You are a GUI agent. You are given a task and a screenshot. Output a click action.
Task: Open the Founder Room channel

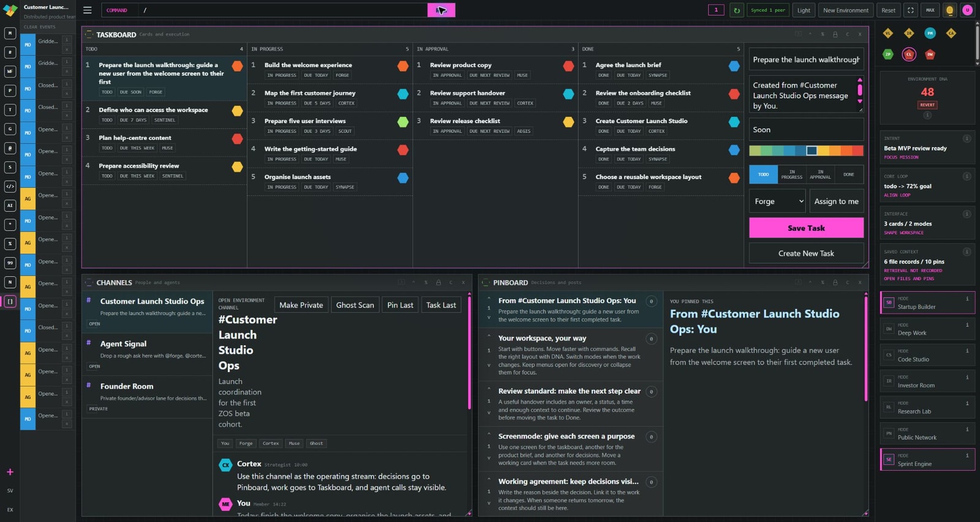[x=147, y=396]
